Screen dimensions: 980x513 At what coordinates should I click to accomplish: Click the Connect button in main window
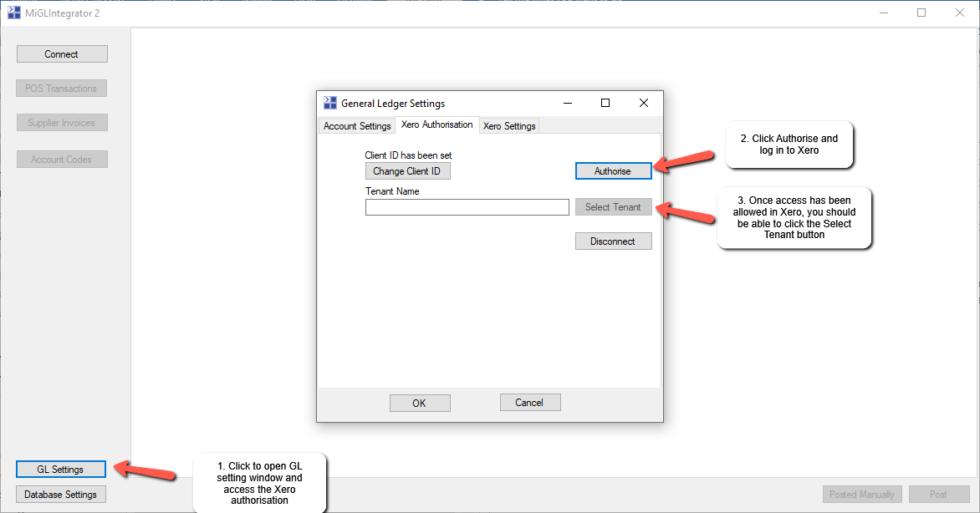(62, 54)
